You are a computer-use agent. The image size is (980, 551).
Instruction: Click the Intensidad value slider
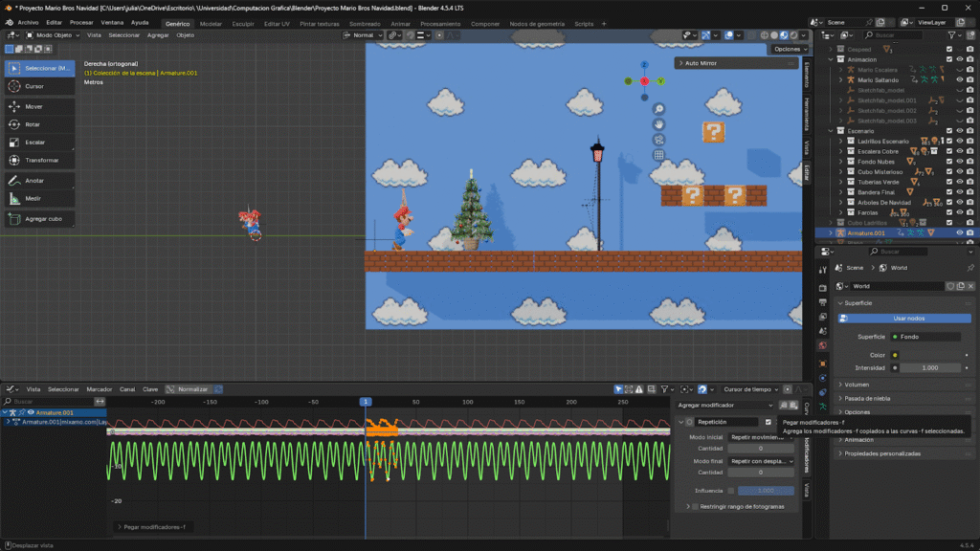(929, 367)
